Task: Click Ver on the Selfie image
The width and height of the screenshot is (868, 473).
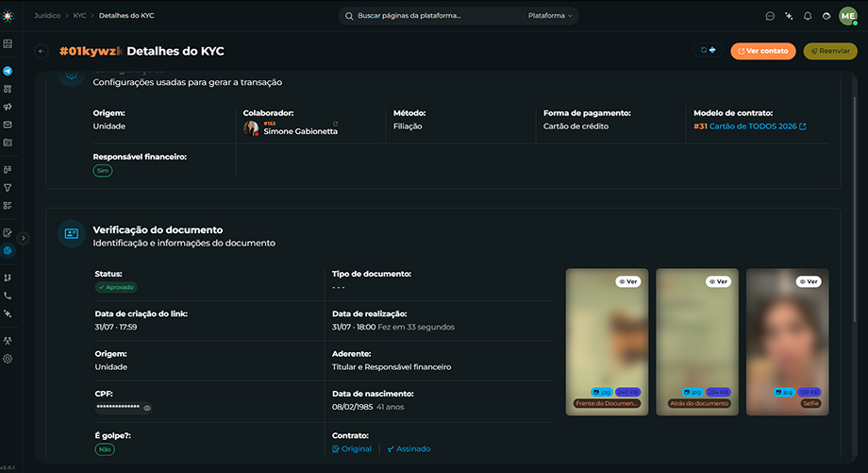Action: point(809,281)
